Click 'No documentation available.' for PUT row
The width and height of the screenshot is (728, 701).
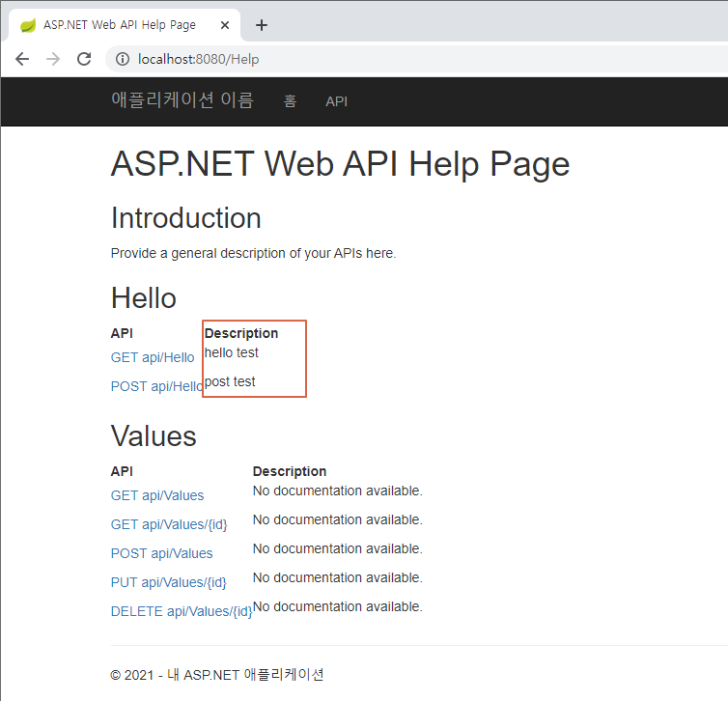tap(338, 578)
